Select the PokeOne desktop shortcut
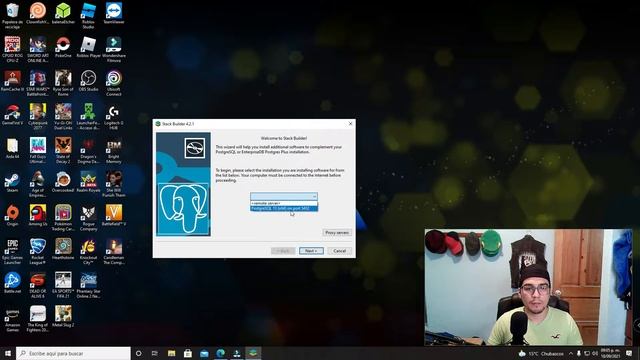The height and width of the screenshot is (360, 640). point(63,47)
